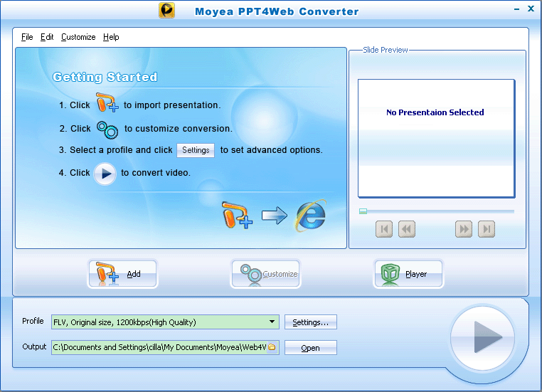Minimize the PPT4Web Converter window
The width and height of the screenshot is (542, 392).
click(517, 9)
